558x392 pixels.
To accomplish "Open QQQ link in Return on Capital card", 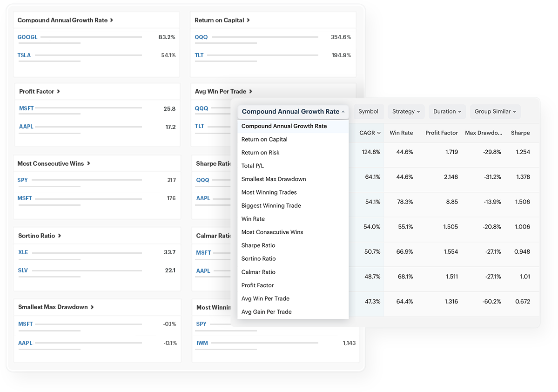I will [x=201, y=37].
